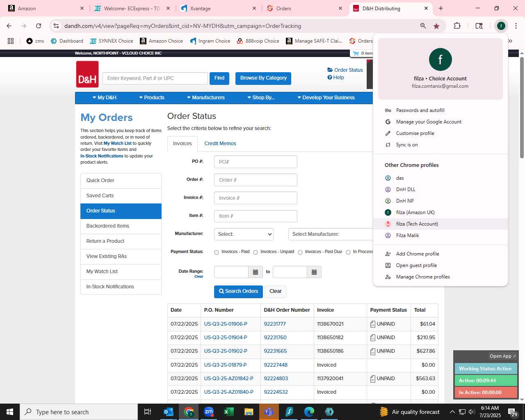This screenshot has width=525, height=420.
Task: Click the Search Orders button
Action: point(238,291)
